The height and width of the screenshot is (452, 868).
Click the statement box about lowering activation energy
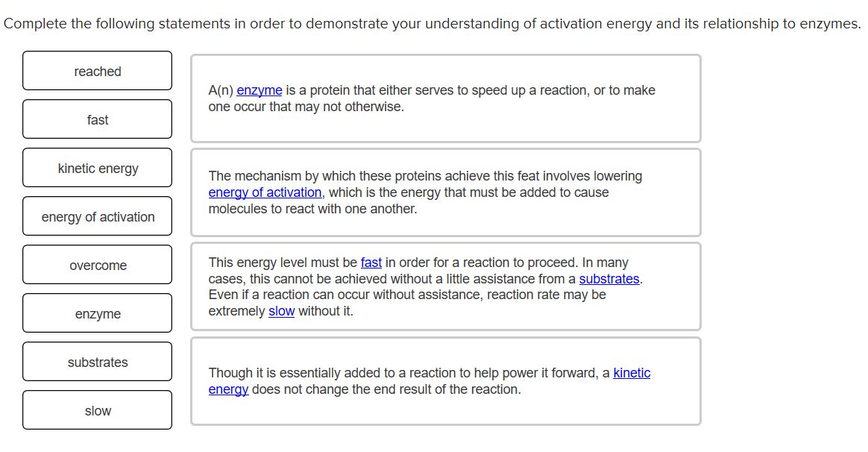(444, 192)
